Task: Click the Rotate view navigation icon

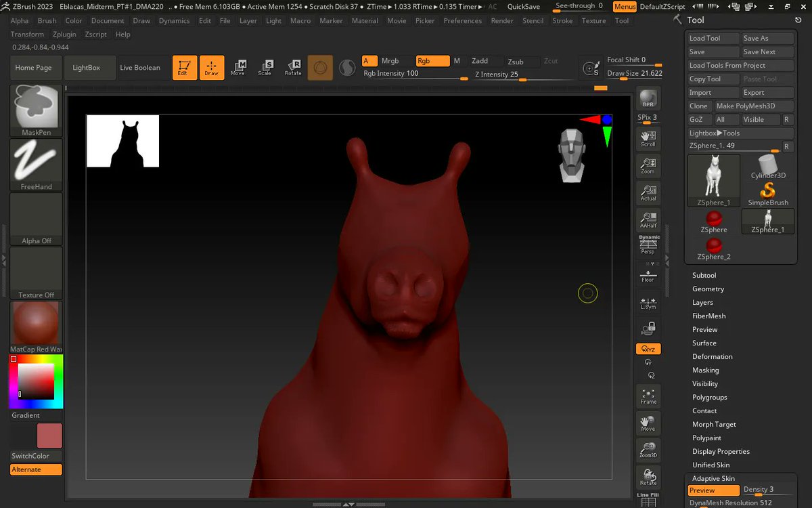Action: [x=648, y=477]
